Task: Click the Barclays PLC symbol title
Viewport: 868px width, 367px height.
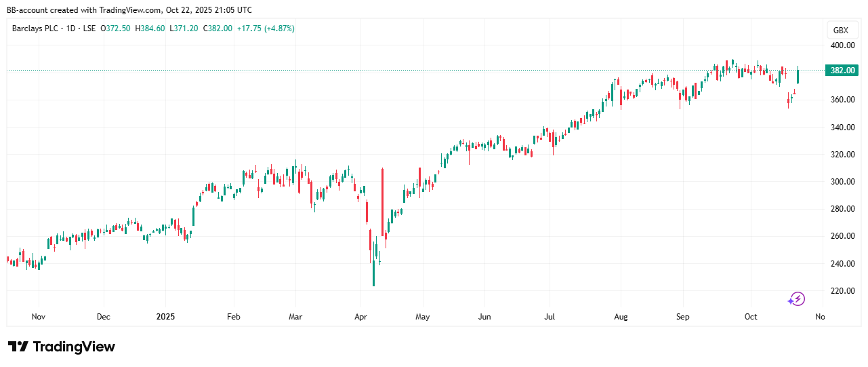Action: 36,28
